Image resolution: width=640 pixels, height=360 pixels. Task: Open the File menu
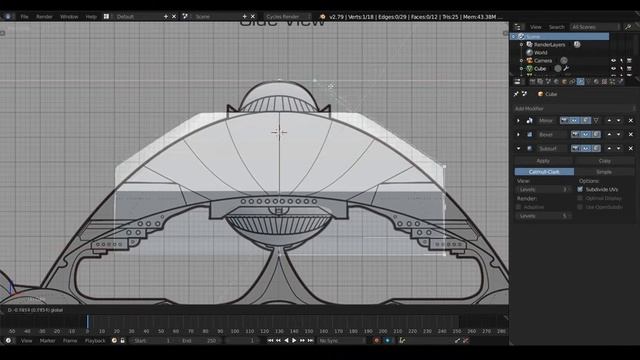tap(24, 17)
